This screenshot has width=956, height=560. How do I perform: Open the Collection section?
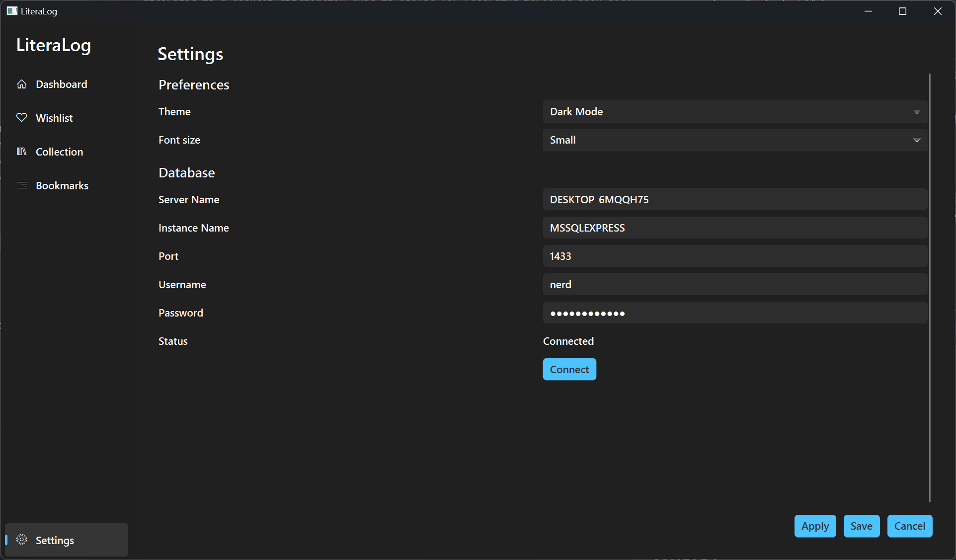point(67,152)
